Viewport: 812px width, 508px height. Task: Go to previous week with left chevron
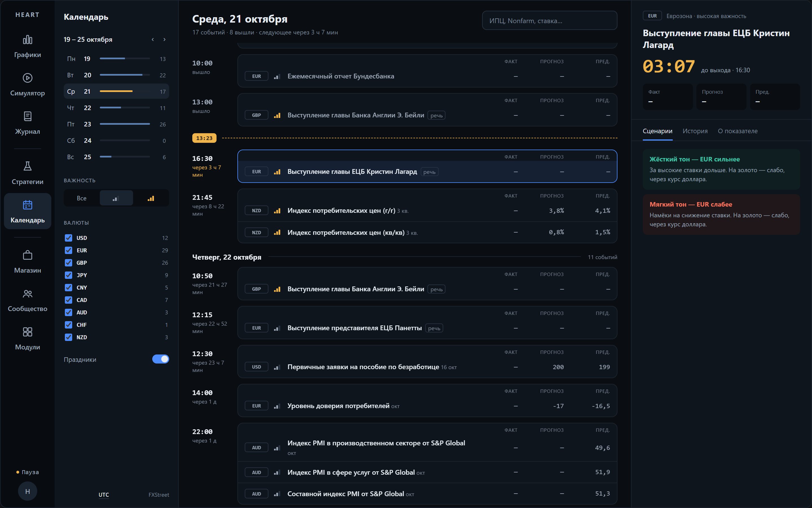tap(153, 39)
